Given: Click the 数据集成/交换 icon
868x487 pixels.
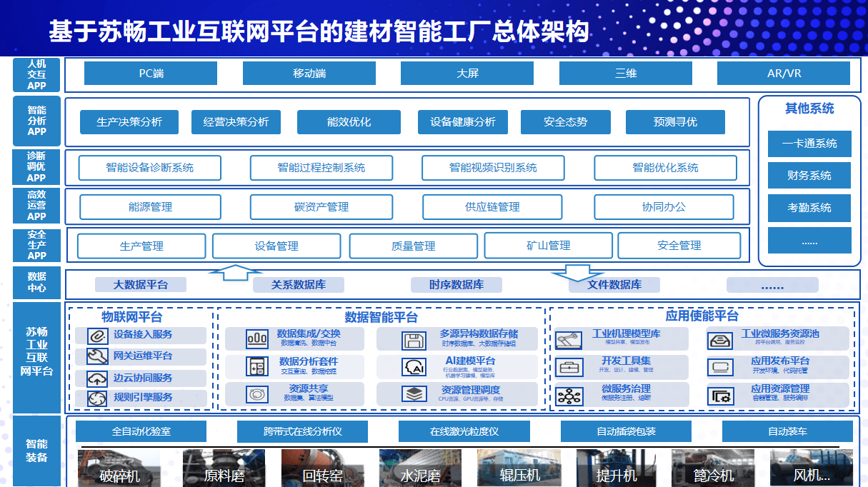Looking at the screenshot, I should coord(256,339).
